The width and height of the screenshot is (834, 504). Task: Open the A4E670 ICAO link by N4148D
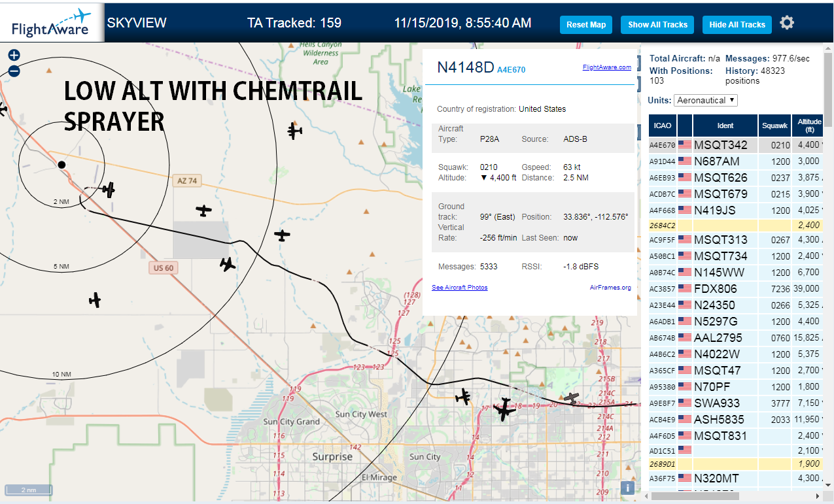[x=512, y=70]
